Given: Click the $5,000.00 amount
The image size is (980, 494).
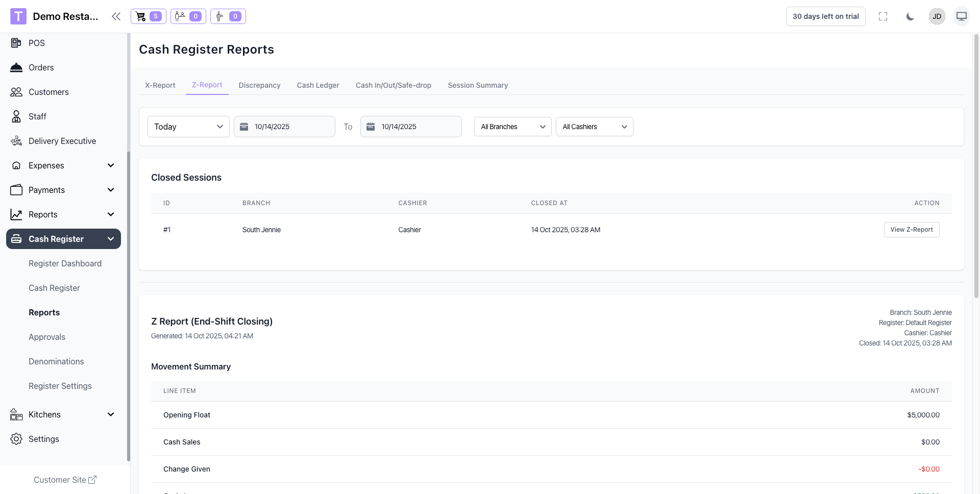Looking at the screenshot, I should (x=923, y=415).
